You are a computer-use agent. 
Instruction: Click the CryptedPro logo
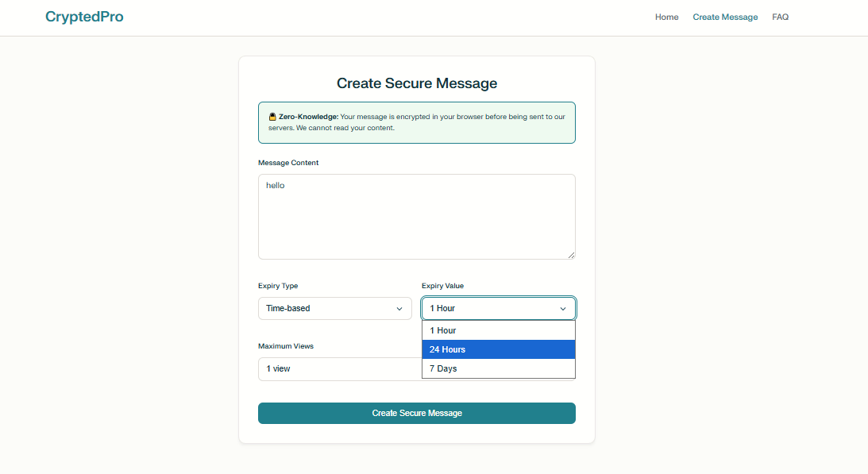84,17
